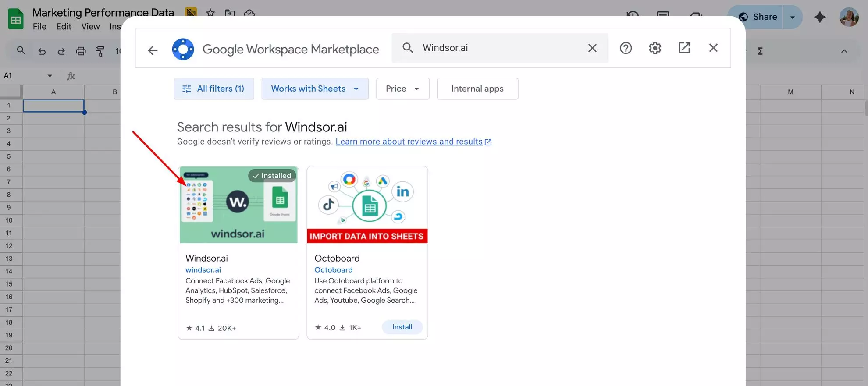Click the move to folder icon

point(230,13)
